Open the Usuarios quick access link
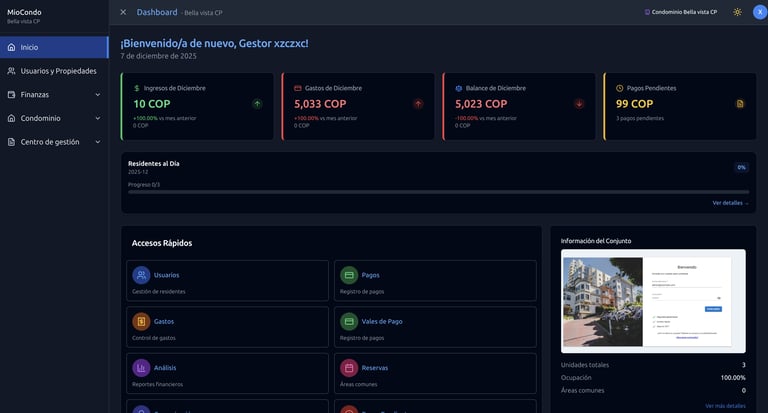768x413 pixels. pyautogui.click(x=227, y=281)
